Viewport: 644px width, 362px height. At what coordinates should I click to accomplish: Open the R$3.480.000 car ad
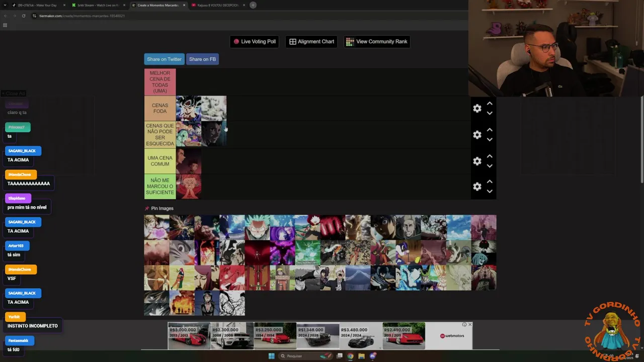[360, 336]
